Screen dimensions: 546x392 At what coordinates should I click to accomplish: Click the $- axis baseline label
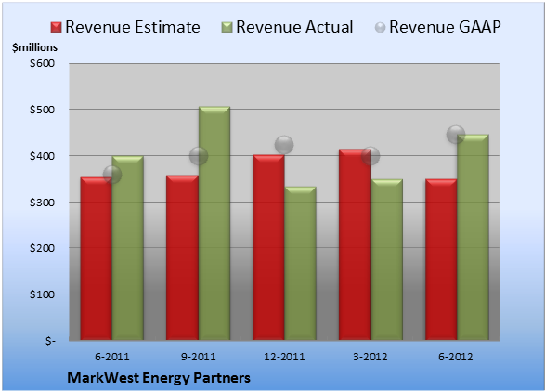pyautogui.click(x=50, y=341)
